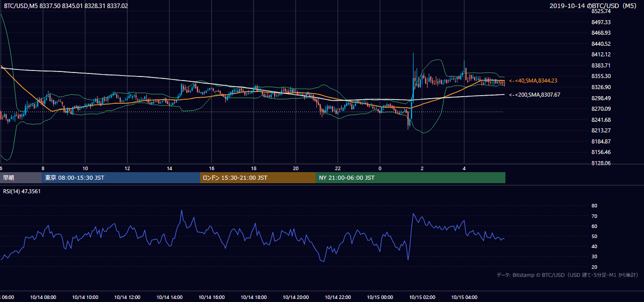Click price axis value 8298.49
644x302 pixels.
click(601, 98)
